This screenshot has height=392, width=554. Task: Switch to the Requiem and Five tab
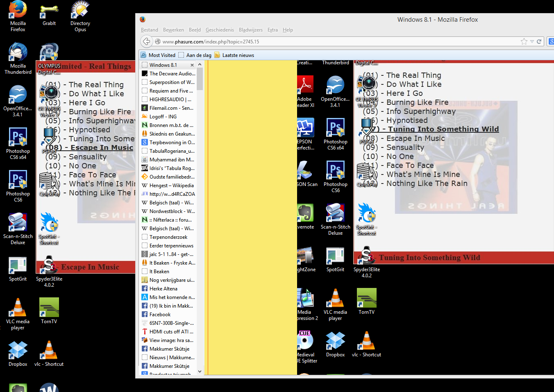[x=168, y=91]
